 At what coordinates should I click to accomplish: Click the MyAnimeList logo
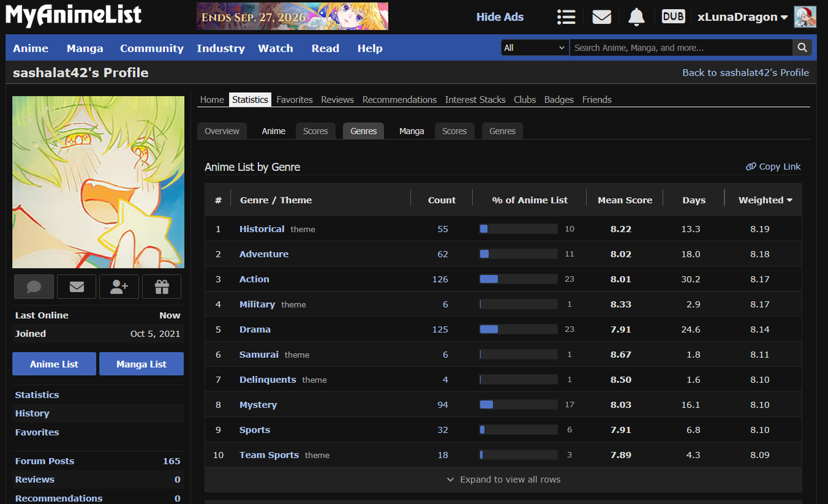point(73,16)
